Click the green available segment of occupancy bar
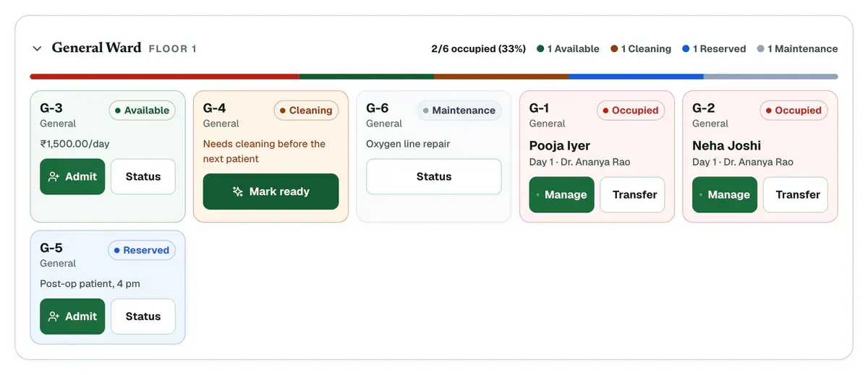The width and height of the screenshot is (868, 375). coord(367,77)
